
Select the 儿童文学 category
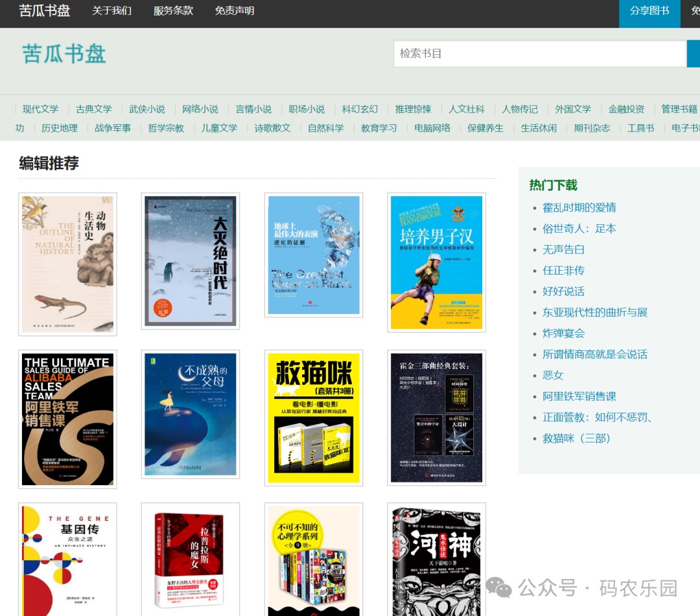(x=219, y=128)
